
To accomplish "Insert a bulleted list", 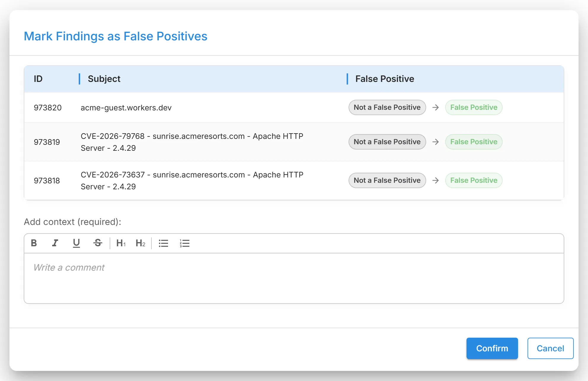I will pos(164,243).
